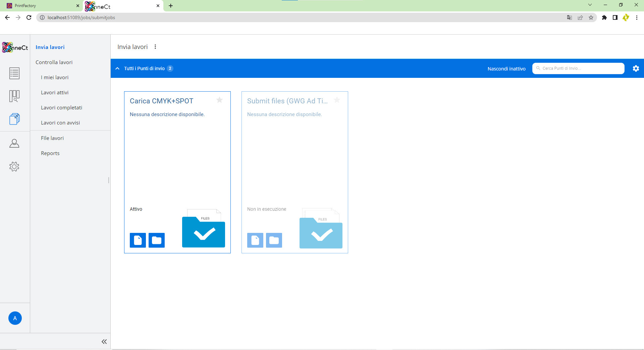Click the Non in esecuzione status text
644x350 pixels.
(x=267, y=209)
